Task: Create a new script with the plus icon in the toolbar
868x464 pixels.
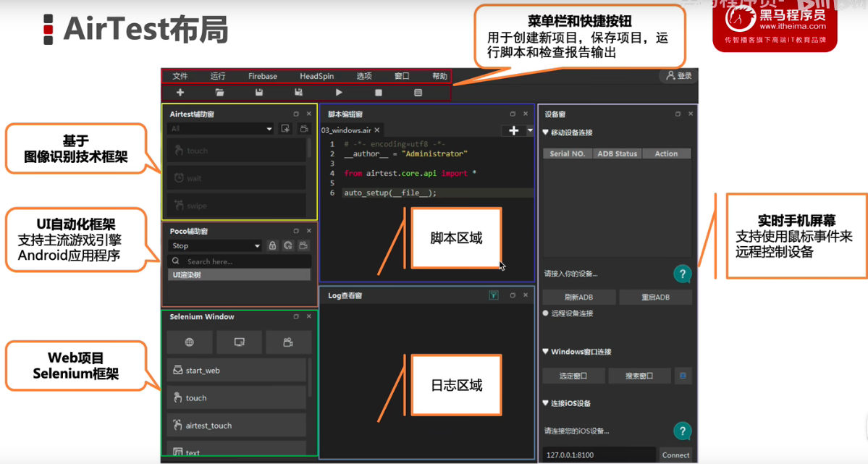Action: point(180,93)
